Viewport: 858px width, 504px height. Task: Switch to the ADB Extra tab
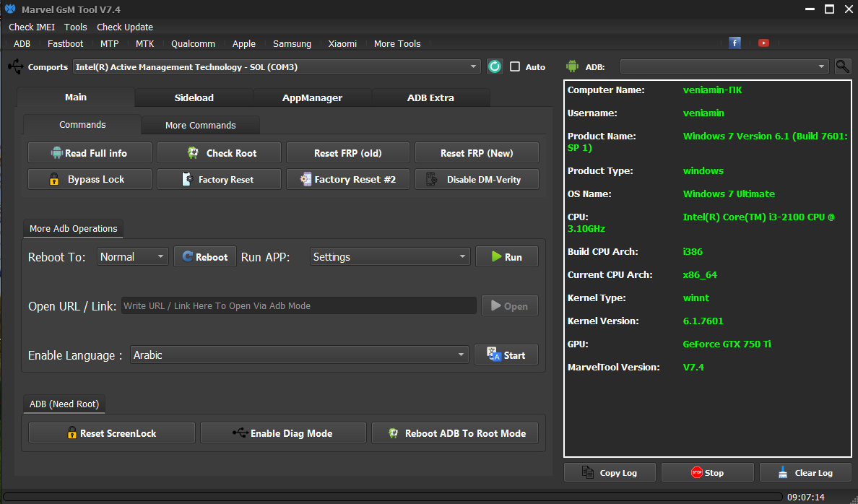click(x=430, y=98)
